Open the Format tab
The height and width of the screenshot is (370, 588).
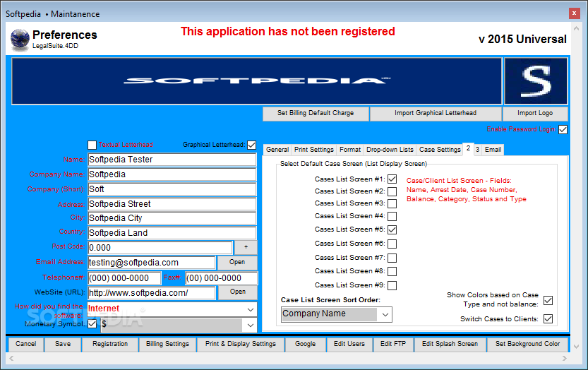(350, 150)
